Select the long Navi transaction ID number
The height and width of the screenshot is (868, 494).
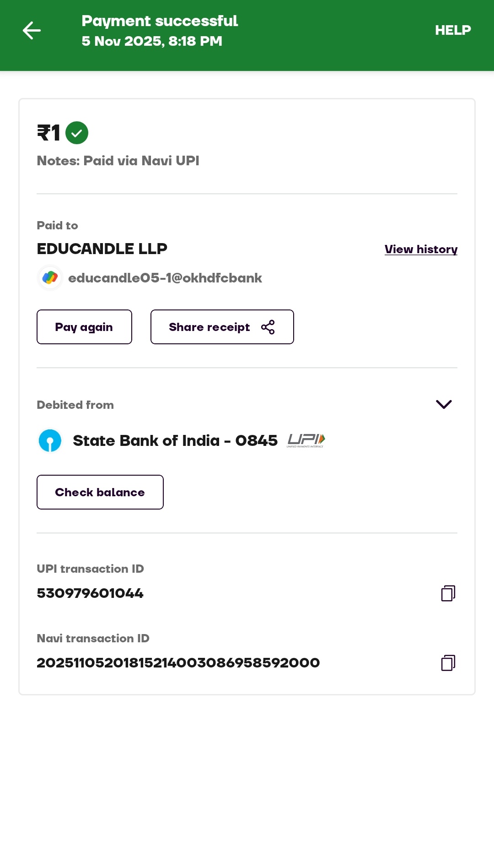click(x=178, y=663)
